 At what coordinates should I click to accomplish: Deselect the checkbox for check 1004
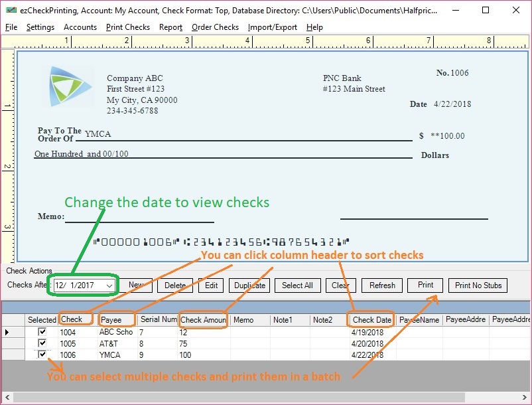[43, 331]
